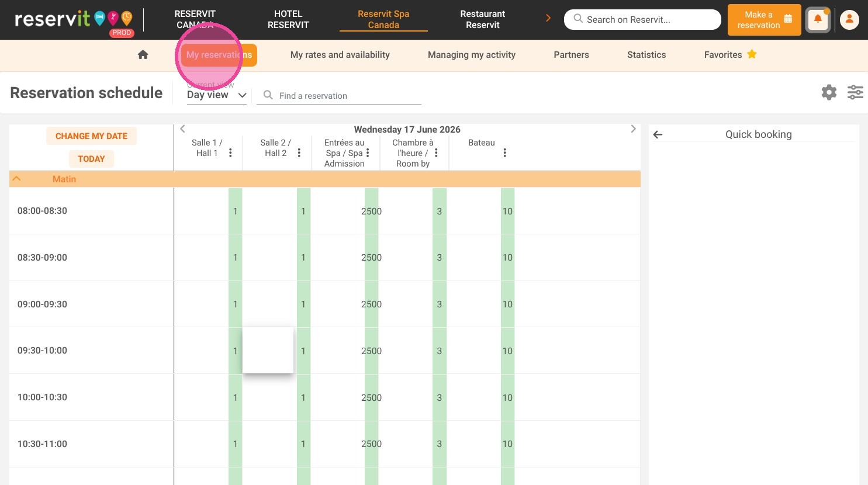Viewport: 868px width, 485px height.
Task: Open My rates and availability menu
Action: click(340, 55)
